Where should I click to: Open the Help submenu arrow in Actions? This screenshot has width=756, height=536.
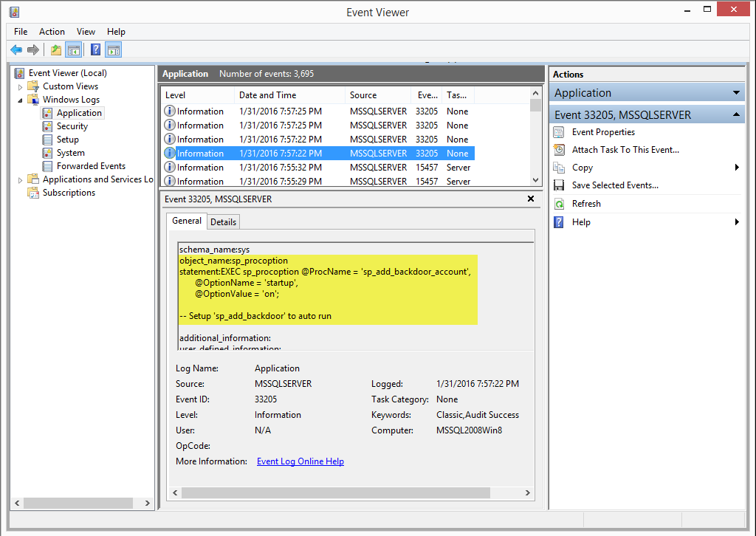click(x=737, y=221)
